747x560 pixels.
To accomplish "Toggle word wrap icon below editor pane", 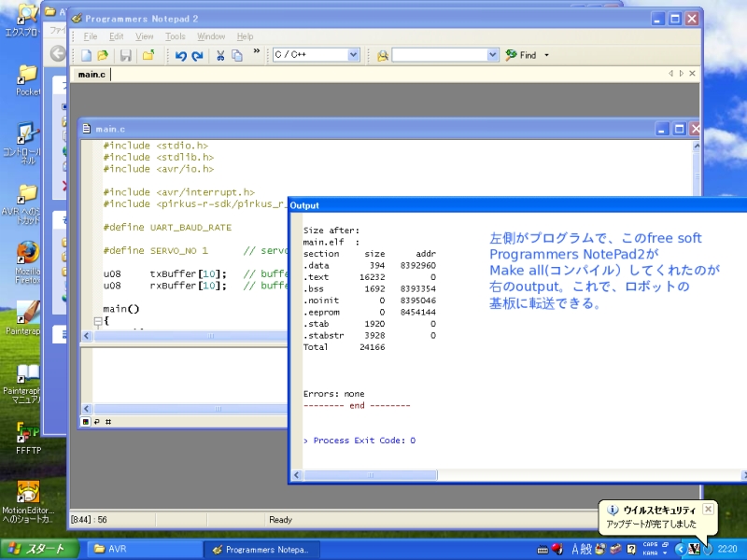I will pos(97,422).
